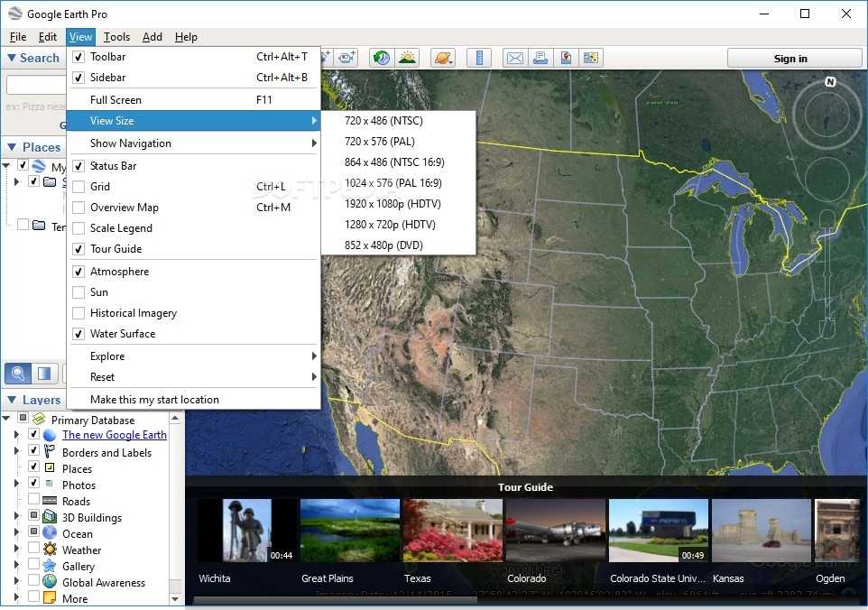The image size is (868, 610).
Task: Click the Ocean layer globe icon
Action: [50, 533]
